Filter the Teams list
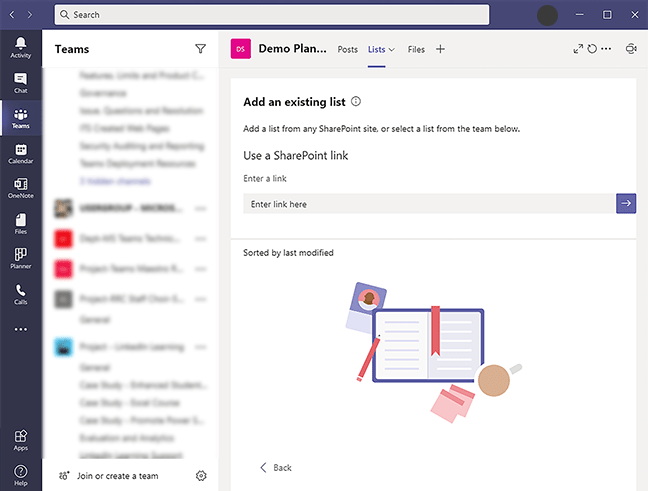Viewport: 648px width, 491px height. (x=200, y=49)
